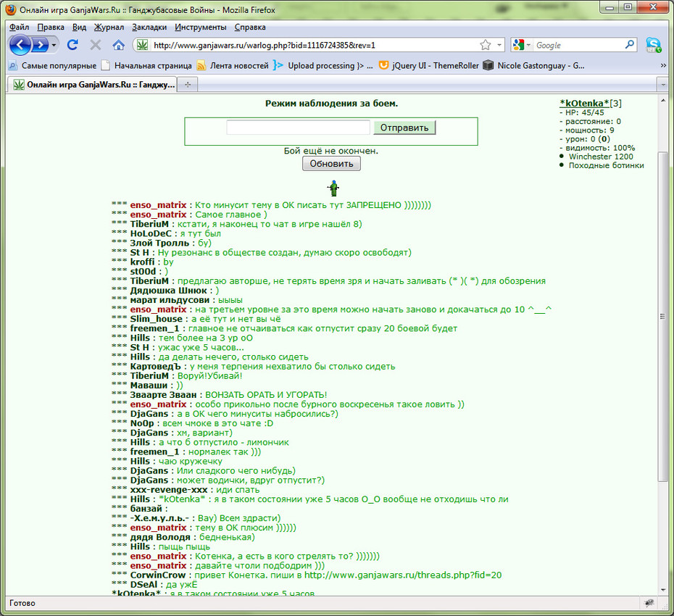This screenshot has width=674, height=616.
Task: Click the Режим наблюдения за боем heading
Action: point(331,103)
